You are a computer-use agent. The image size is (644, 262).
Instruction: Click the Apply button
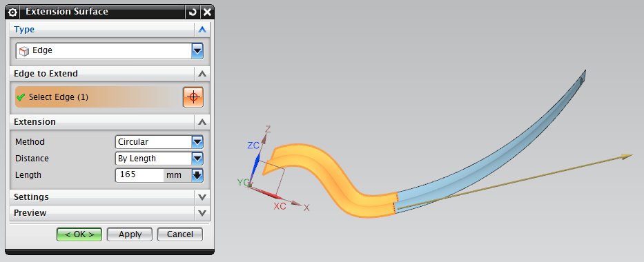[x=130, y=234]
